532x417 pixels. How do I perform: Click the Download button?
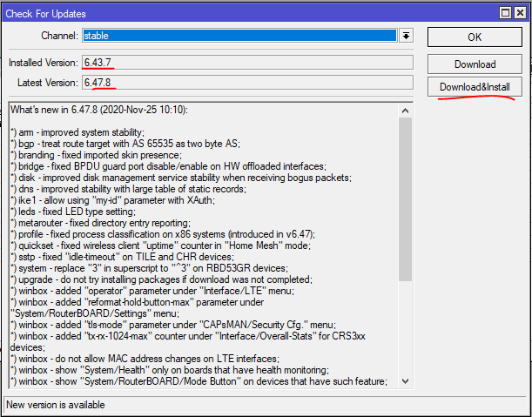tap(475, 64)
